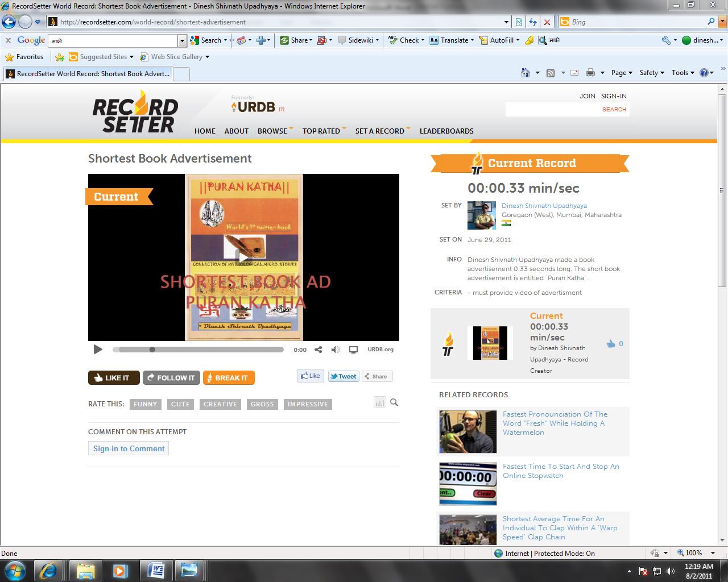Open Google search box dropdown
728x582 pixels.
182,40
